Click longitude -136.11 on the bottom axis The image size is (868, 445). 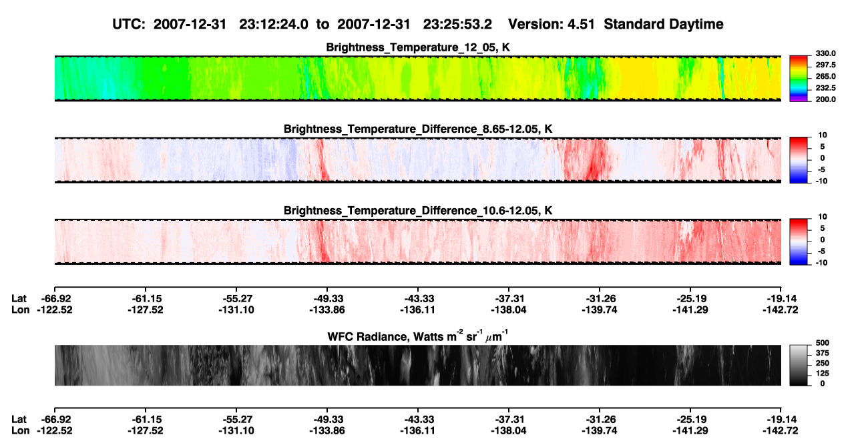pyautogui.click(x=418, y=430)
